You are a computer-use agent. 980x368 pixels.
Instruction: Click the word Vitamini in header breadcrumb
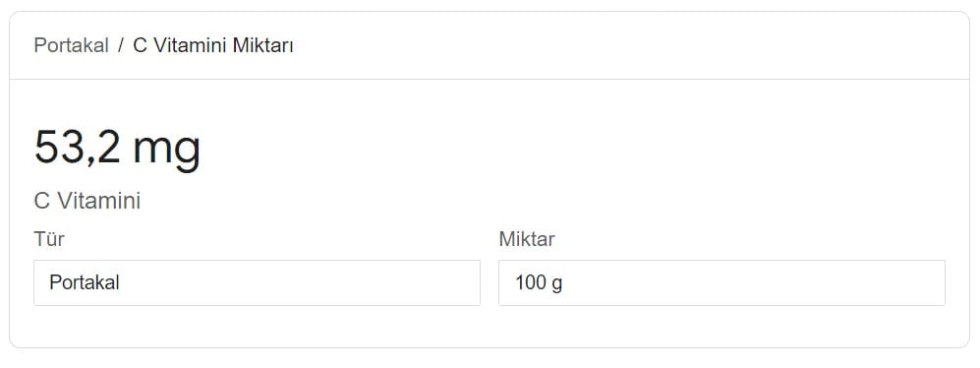coord(190,45)
